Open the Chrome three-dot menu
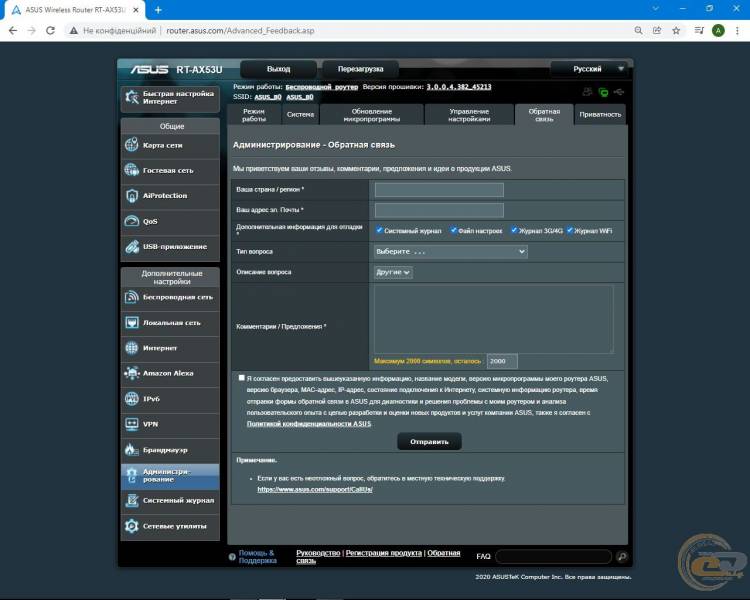Image resolution: width=750 pixels, height=600 pixels. (x=737, y=31)
